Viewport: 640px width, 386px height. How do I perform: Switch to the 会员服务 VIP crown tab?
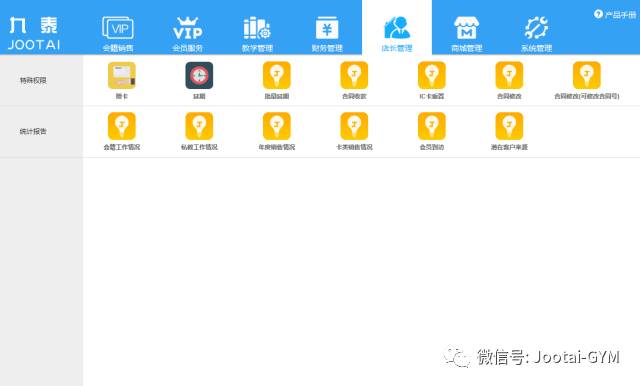pos(187,33)
